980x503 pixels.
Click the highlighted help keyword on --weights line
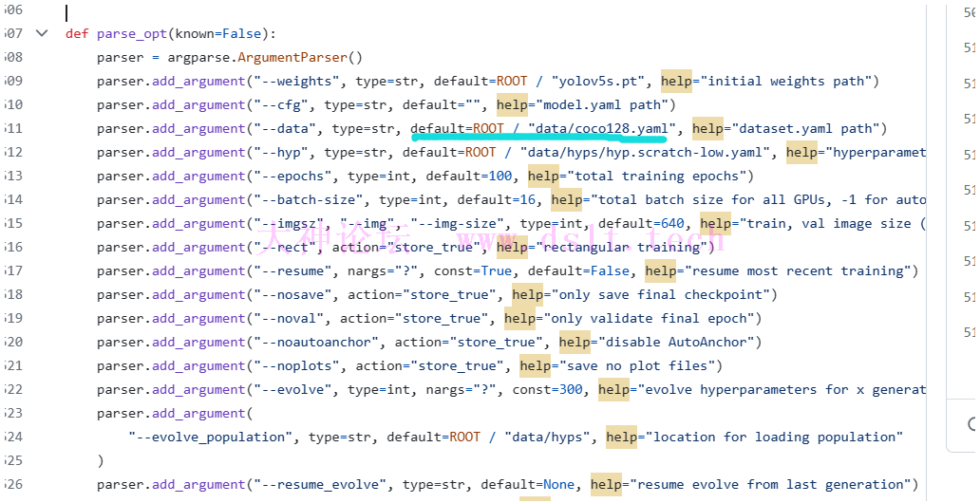[x=676, y=81]
